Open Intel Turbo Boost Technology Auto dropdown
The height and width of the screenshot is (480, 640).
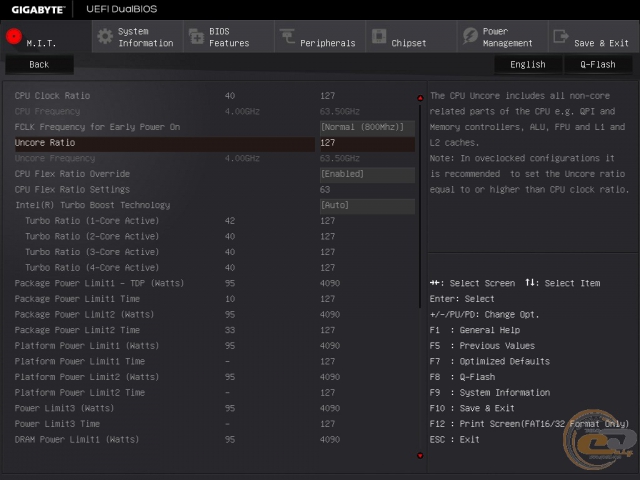(367, 206)
